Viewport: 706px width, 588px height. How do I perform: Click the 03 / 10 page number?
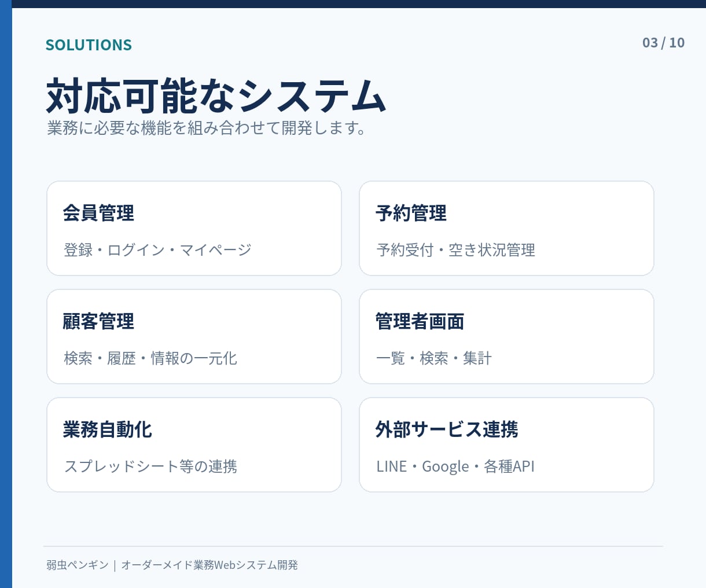pos(663,42)
